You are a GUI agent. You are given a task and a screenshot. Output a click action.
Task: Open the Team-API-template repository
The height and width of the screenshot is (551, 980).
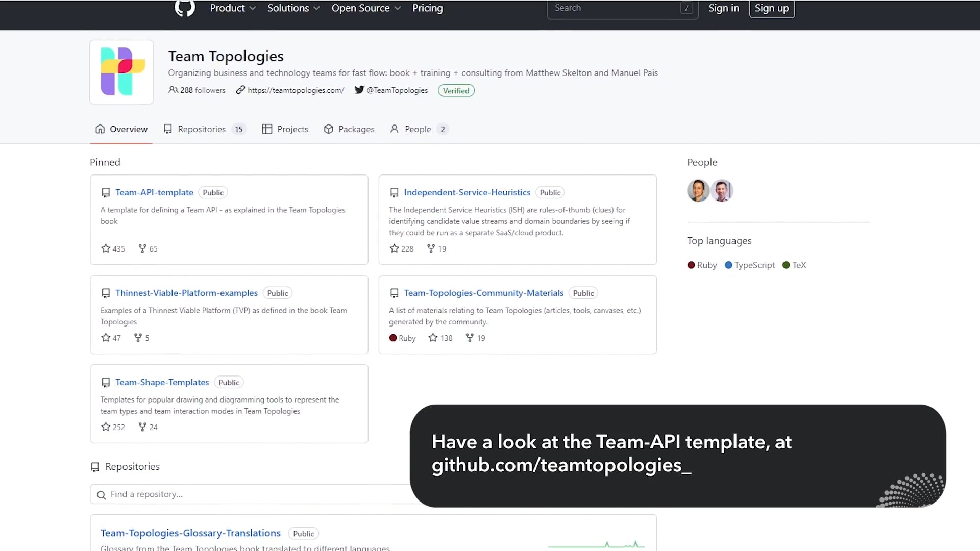[x=154, y=192]
